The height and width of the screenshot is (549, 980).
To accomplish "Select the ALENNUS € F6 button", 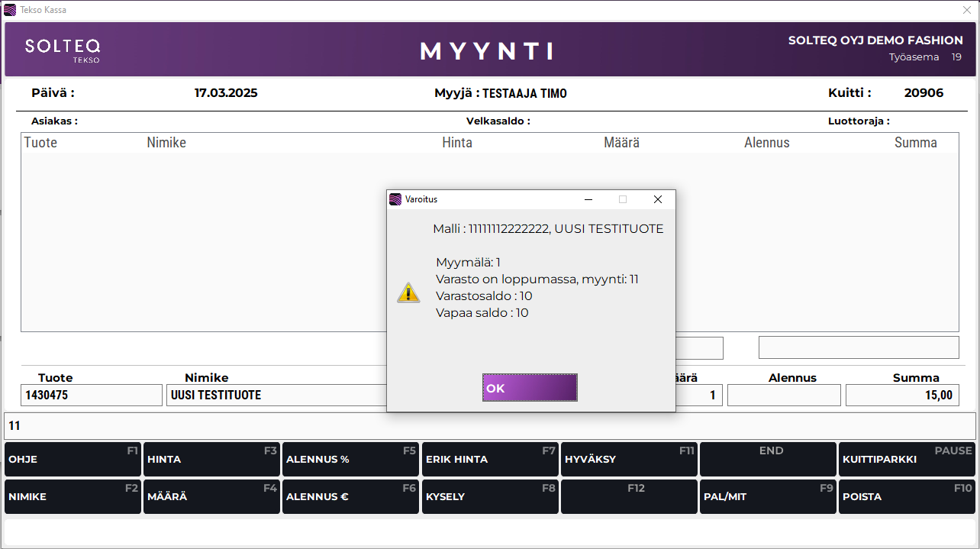I will (x=350, y=496).
